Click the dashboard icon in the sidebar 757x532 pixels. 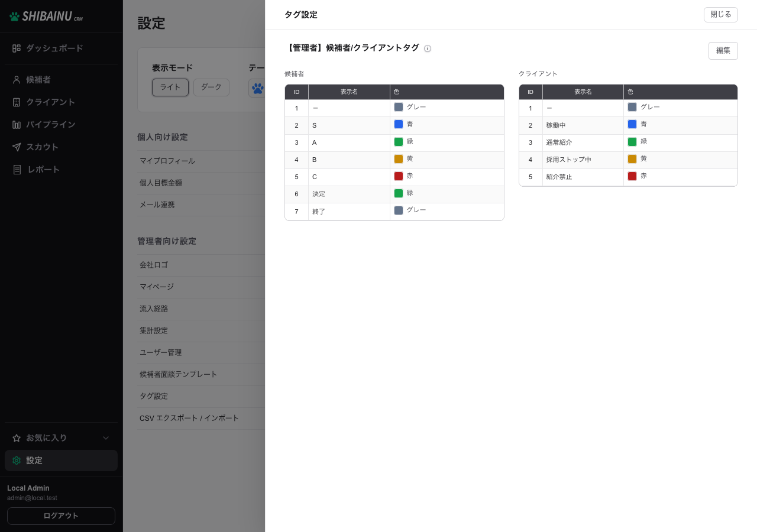click(x=17, y=48)
